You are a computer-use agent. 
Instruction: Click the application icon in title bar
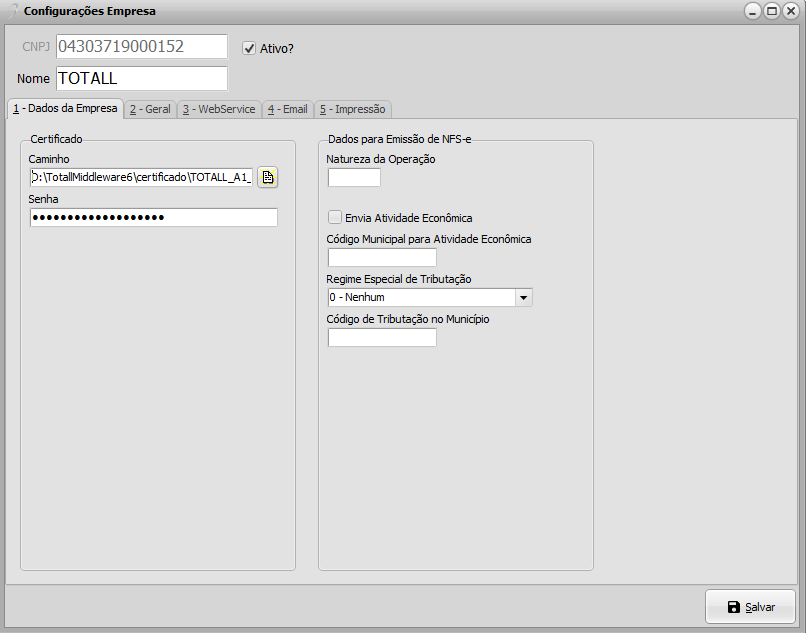pos(13,11)
